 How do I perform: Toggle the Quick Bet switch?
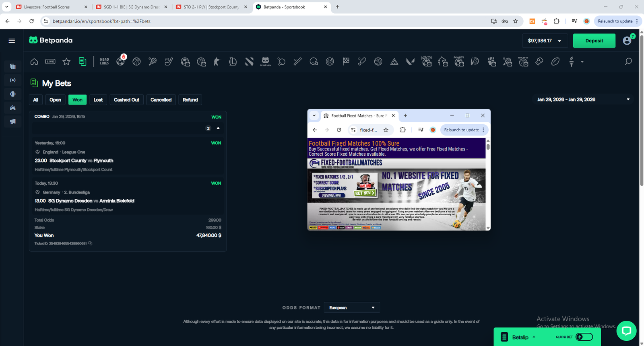(x=584, y=337)
